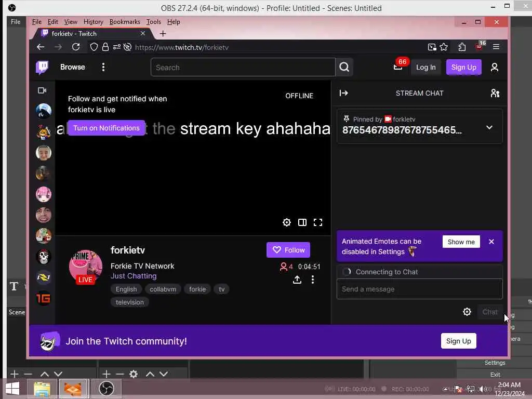Open the OBS File menu
The width and height of the screenshot is (532, 399).
coord(16,22)
